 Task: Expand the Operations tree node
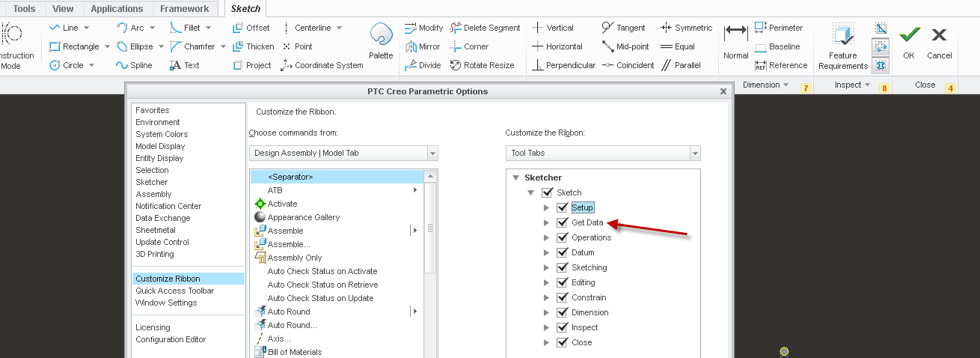[546, 237]
